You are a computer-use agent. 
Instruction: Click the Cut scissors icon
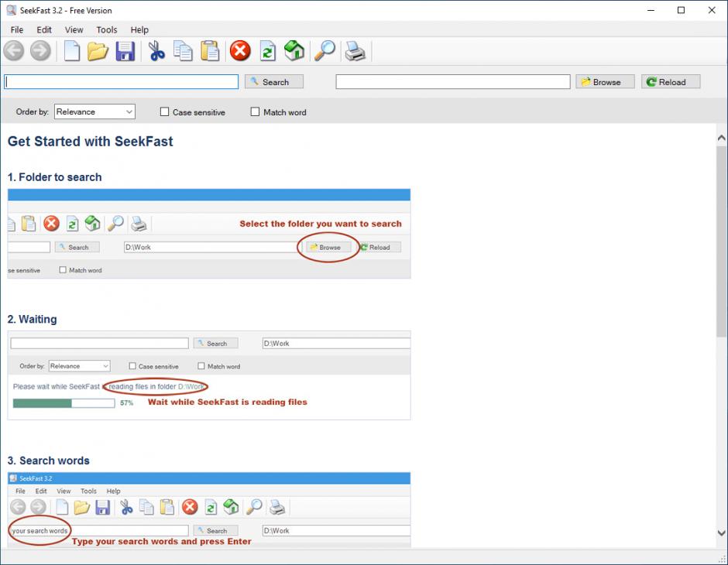click(x=157, y=51)
